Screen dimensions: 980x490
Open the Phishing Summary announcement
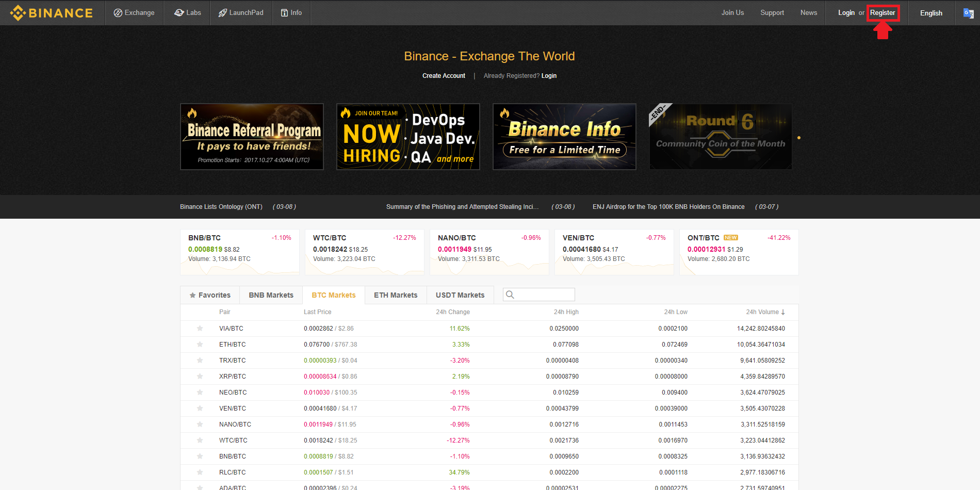[462, 207]
